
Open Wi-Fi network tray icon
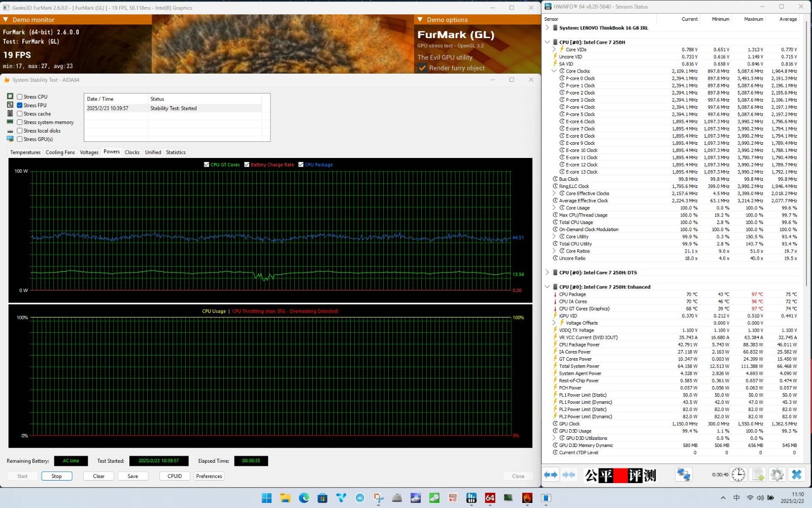click(750, 498)
